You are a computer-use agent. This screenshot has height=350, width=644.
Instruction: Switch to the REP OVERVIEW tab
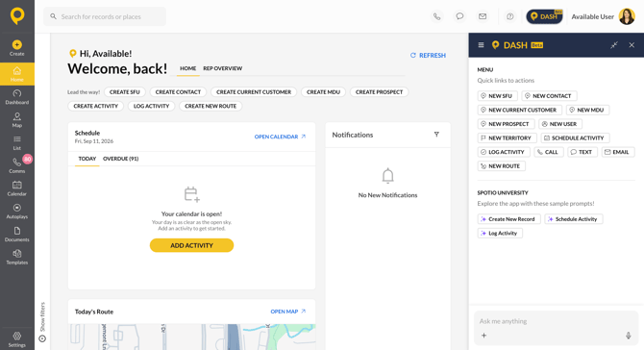point(223,68)
